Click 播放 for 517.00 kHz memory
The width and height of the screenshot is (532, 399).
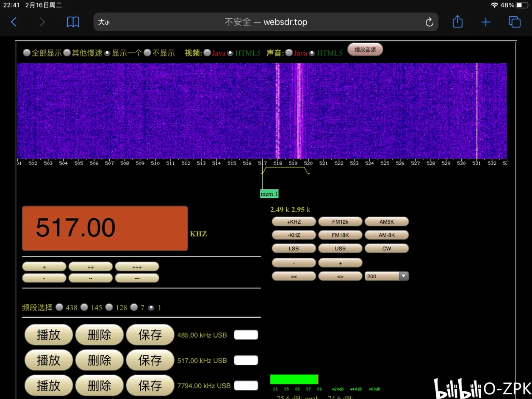point(49,360)
